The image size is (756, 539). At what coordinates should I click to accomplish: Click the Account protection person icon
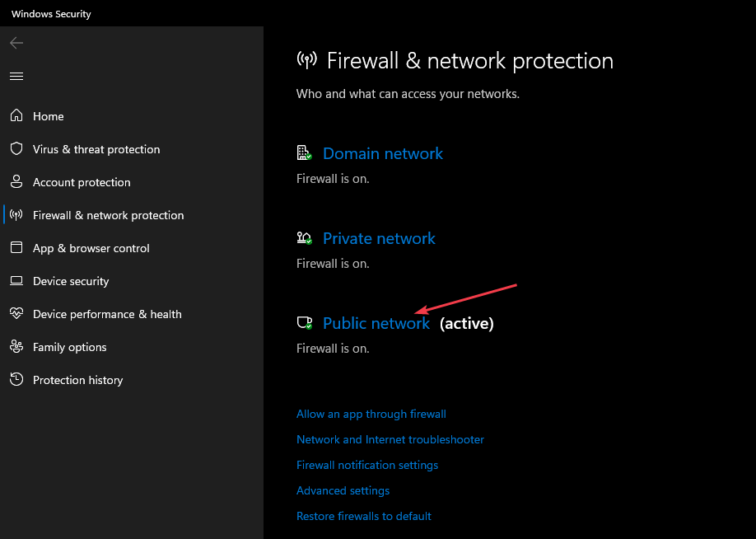point(16,182)
